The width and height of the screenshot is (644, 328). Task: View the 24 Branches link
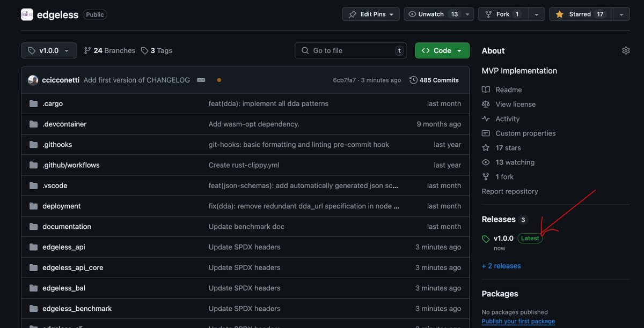coord(109,50)
